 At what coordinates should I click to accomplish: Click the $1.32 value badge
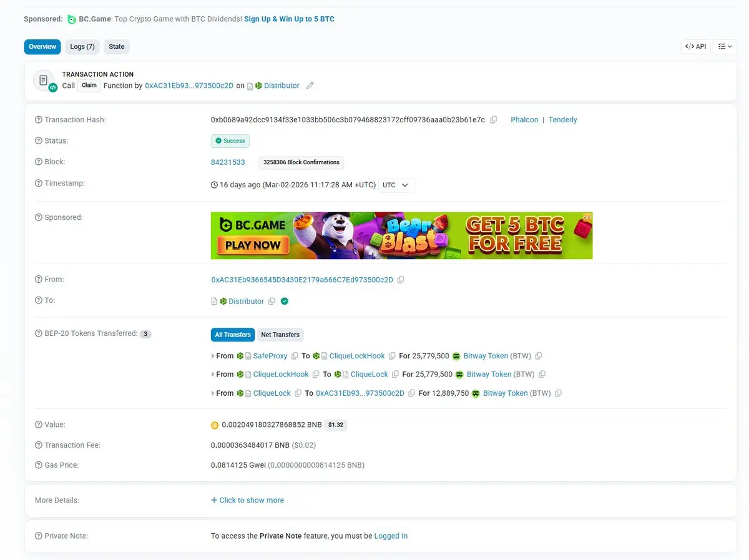(x=336, y=425)
